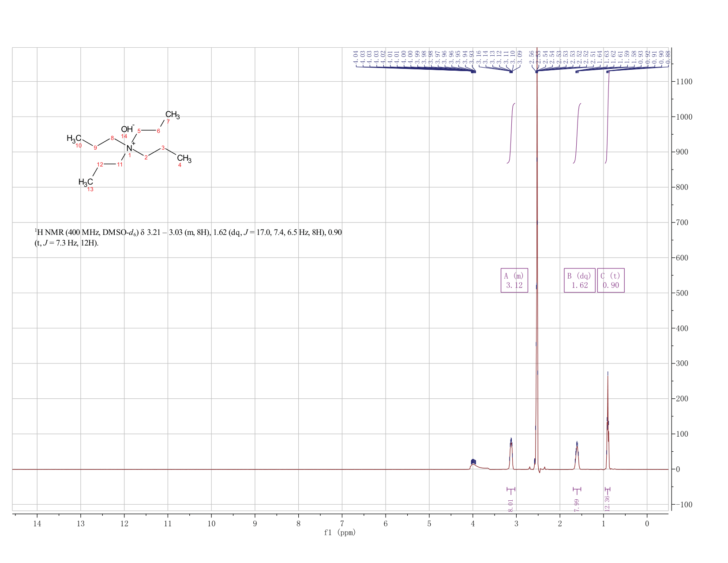The height and width of the screenshot is (563, 728).
Task: Click the 10 tick on the ppm axis
Action: [x=211, y=523]
